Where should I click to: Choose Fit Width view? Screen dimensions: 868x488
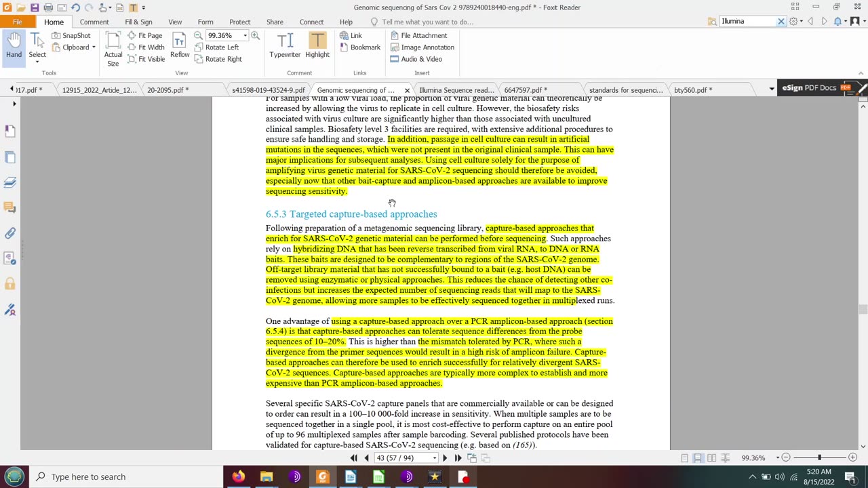point(145,47)
